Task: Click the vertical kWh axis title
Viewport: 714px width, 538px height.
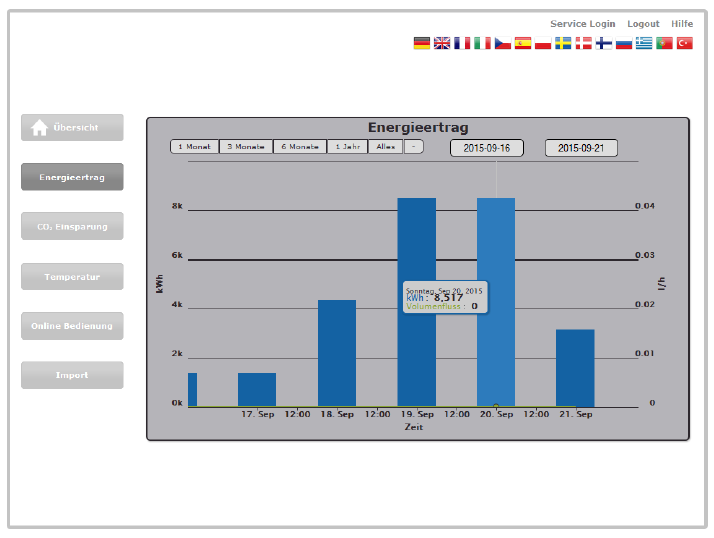Action: [x=159, y=283]
